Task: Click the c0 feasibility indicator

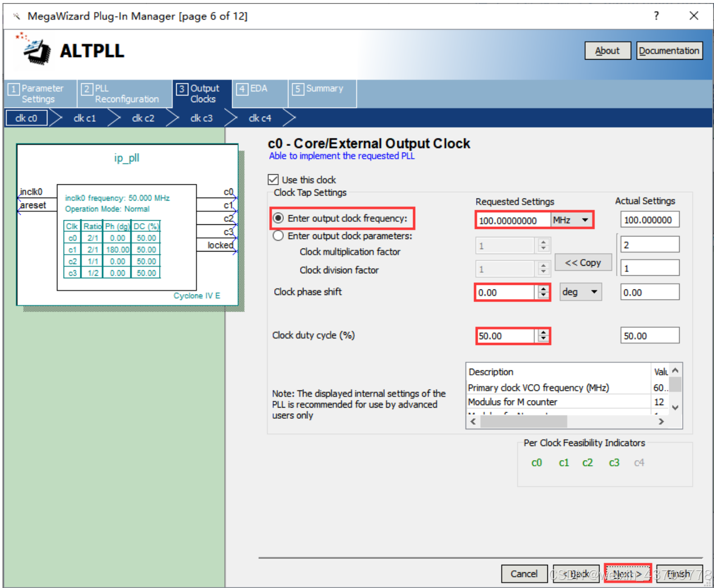Action: pos(537,462)
